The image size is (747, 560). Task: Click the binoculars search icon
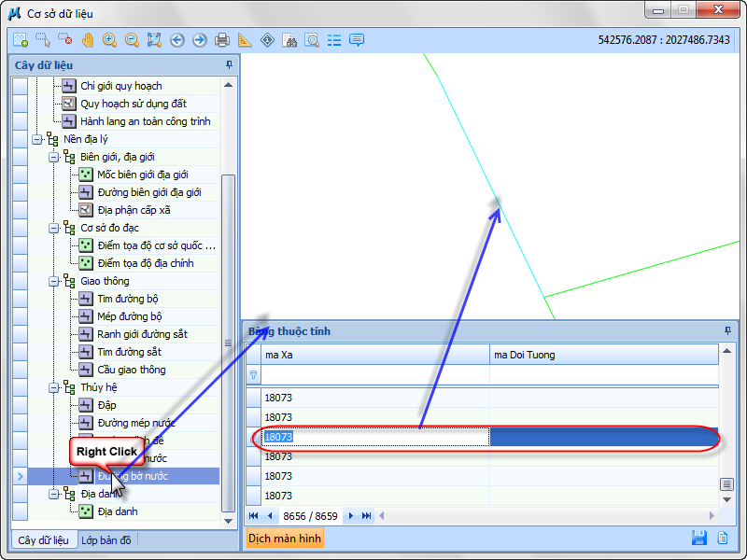click(x=289, y=40)
